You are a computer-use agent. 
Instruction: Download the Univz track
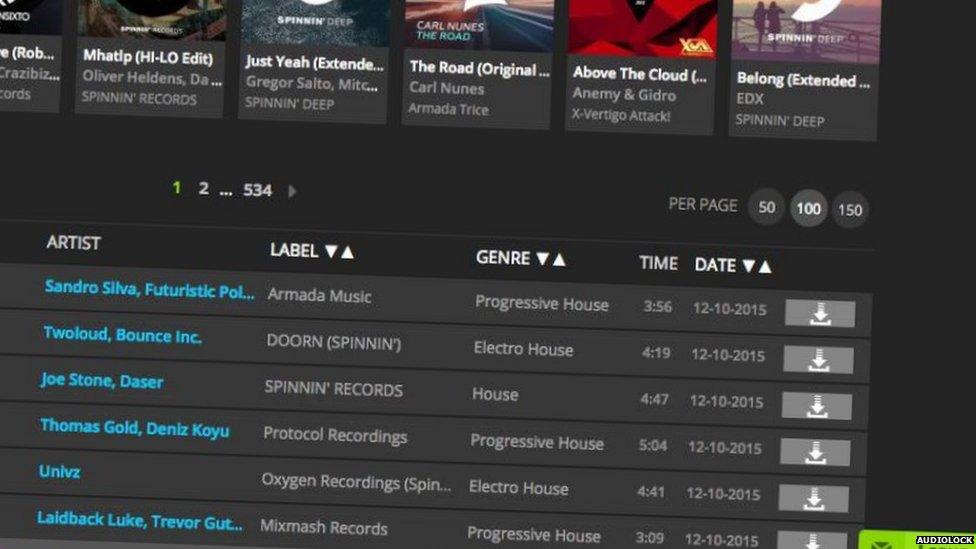click(x=814, y=498)
